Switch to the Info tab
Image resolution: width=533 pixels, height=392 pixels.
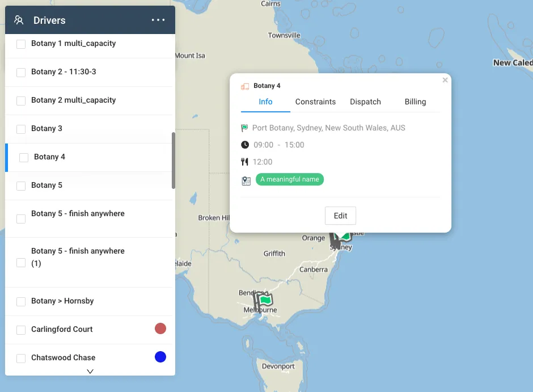point(265,102)
